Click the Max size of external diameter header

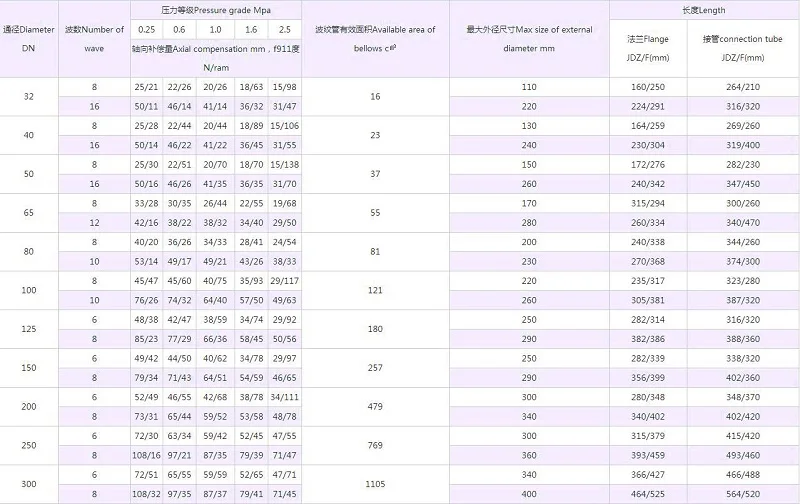529,38
